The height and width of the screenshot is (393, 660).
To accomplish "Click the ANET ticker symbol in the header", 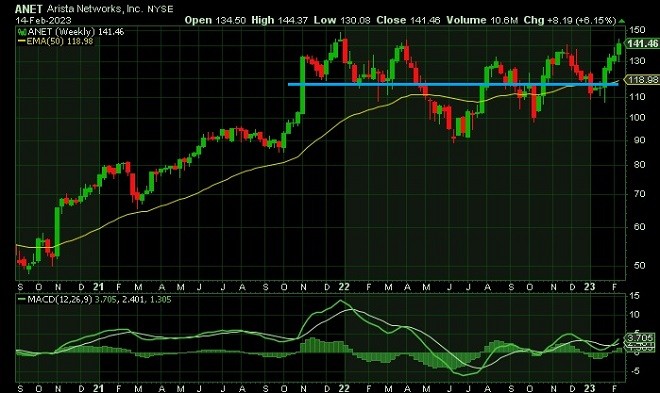I will pos(29,9).
